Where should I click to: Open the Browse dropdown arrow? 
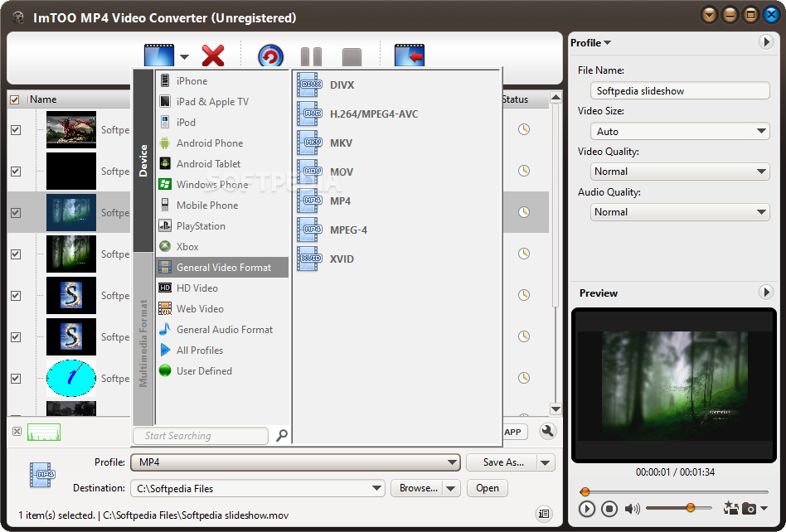(451, 488)
